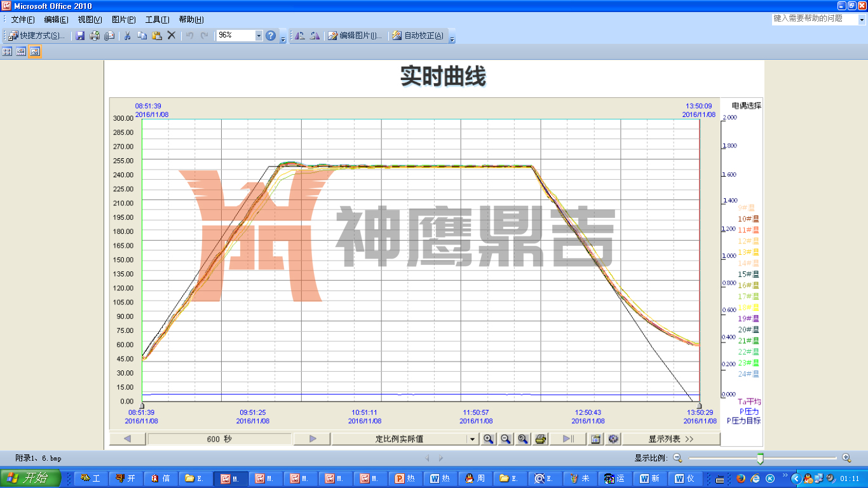Switch to thumbnail view
The height and width of the screenshot is (488, 868).
[x=7, y=51]
